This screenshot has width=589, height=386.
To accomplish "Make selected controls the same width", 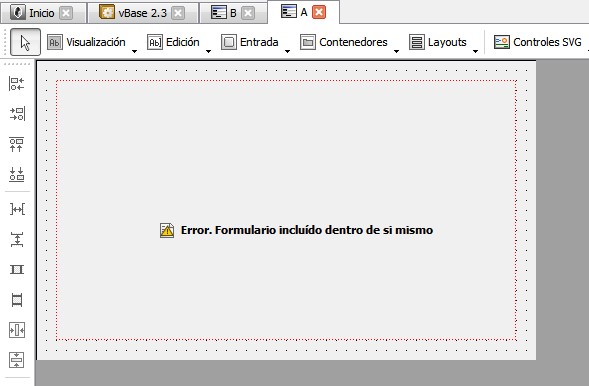I will pos(17,270).
